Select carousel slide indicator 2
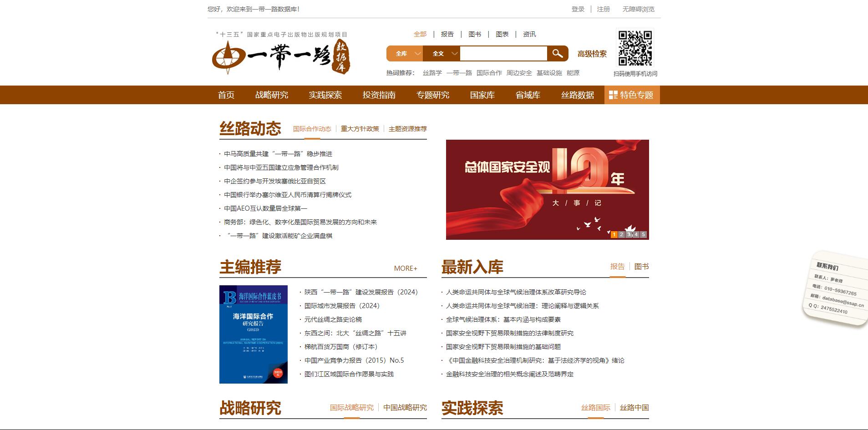This screenshot has height=430, width=868. pos(621,234)
